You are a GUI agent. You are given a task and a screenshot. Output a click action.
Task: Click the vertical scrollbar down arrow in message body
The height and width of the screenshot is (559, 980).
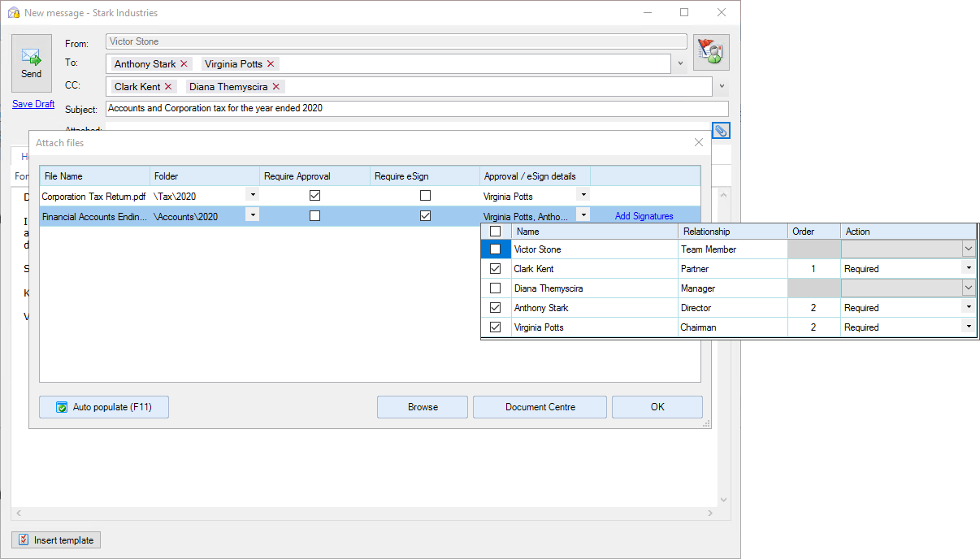click(724, 500)
